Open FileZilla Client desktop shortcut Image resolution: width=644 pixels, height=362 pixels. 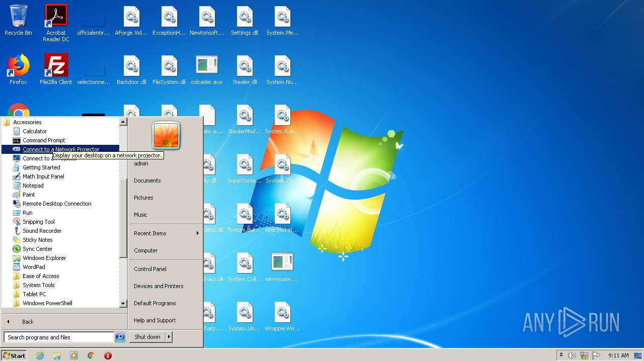click(x=56, y=70)
